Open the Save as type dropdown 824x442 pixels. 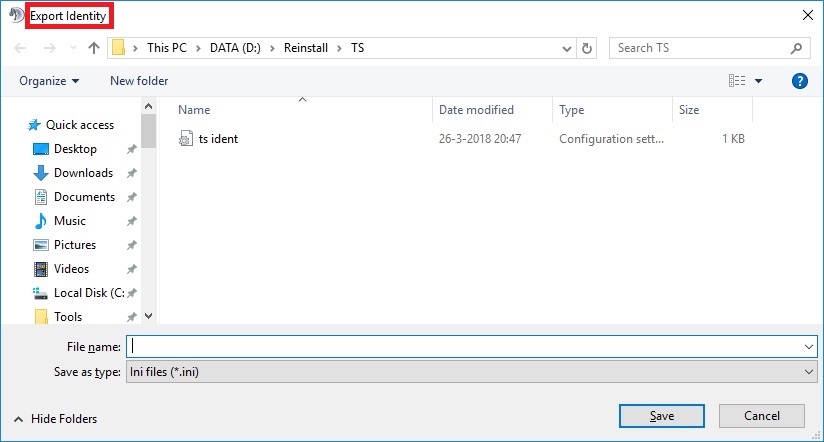click(808, 371)
